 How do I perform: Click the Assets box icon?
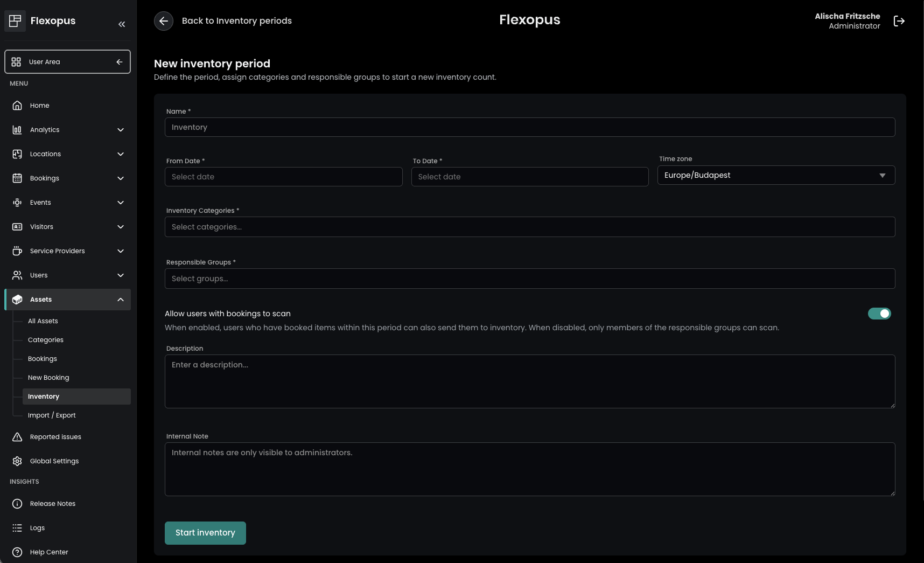click(x=17, y=300)
